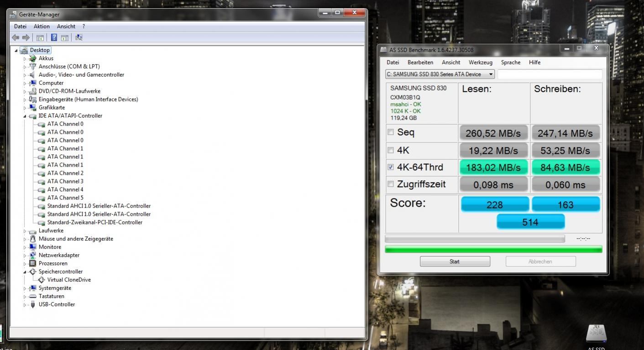Image resolution: width=644 pixels, height=350 pixels.
Task: Click the read score 228 box
Action: click(495, 205)
